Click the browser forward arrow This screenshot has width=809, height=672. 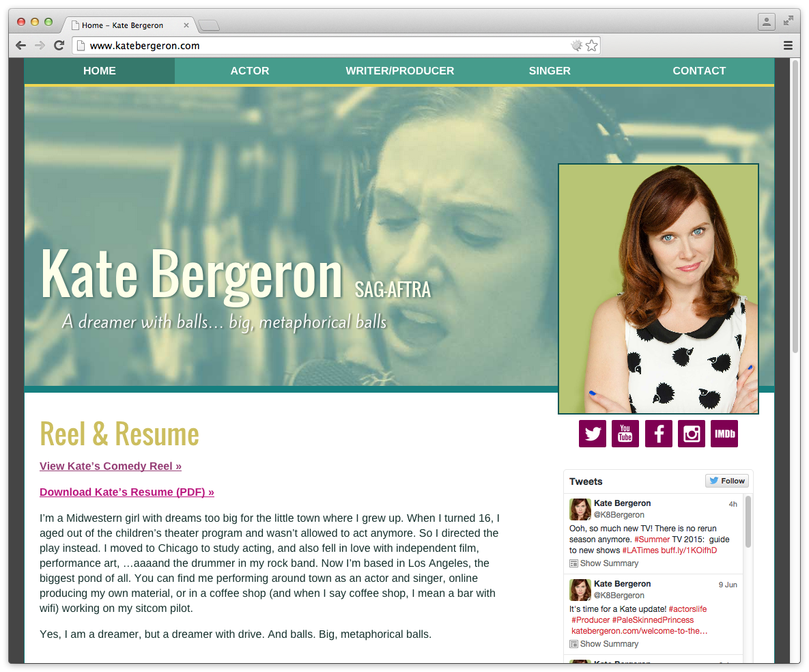pos(40,46)
